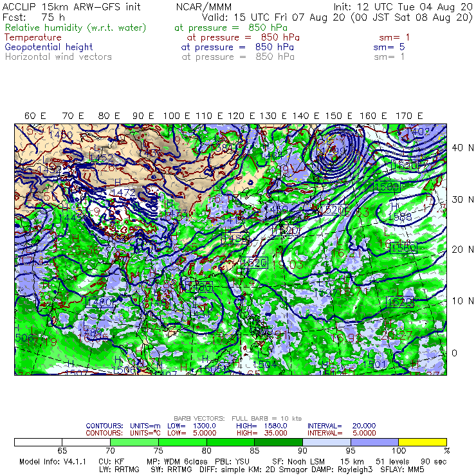Click the 'MP: WDM 6class' model setting
This screenshot has height=476, width=476.
point(177,462)
